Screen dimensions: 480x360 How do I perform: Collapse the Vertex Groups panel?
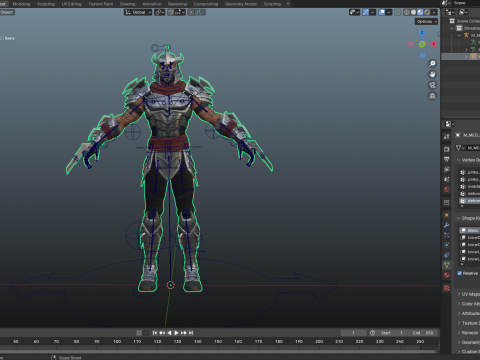click(x=459, y=160)
